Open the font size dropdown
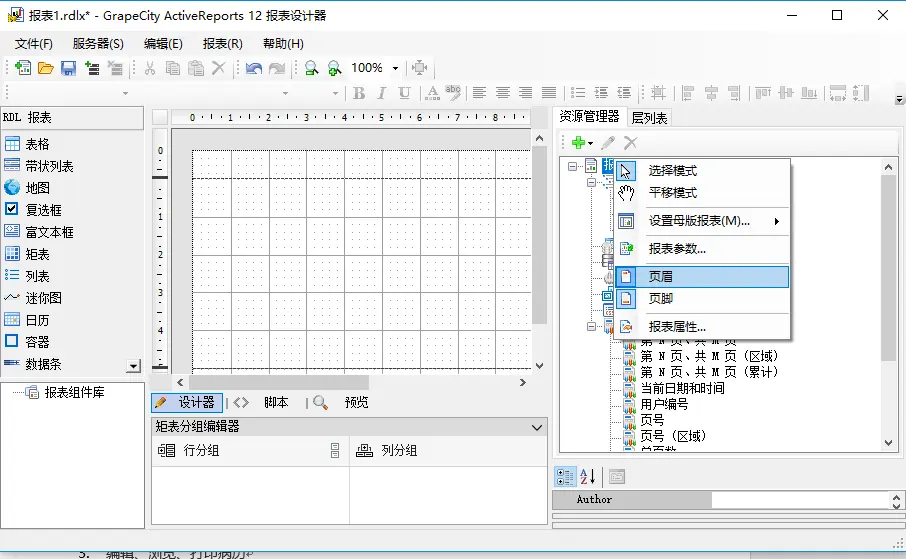The image size is (906, 559). tap(335, 93)
